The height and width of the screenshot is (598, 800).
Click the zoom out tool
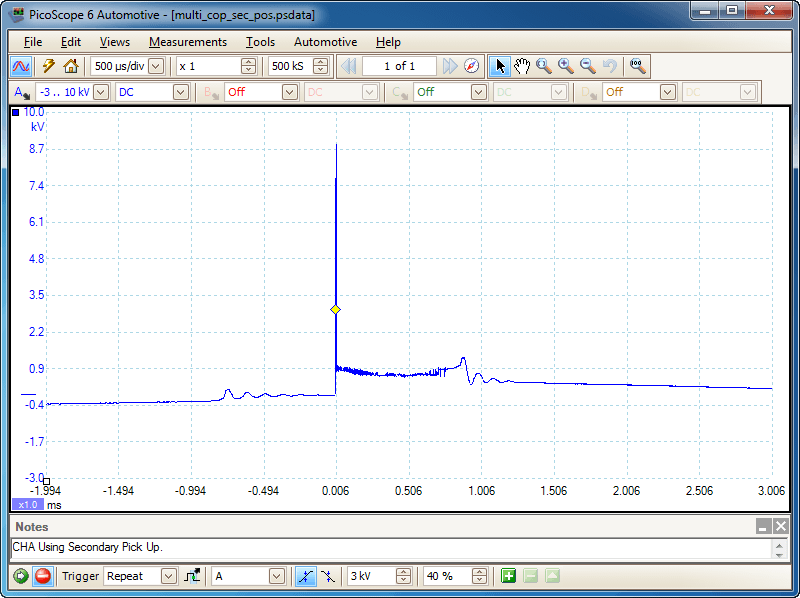(x=588, y=66)
